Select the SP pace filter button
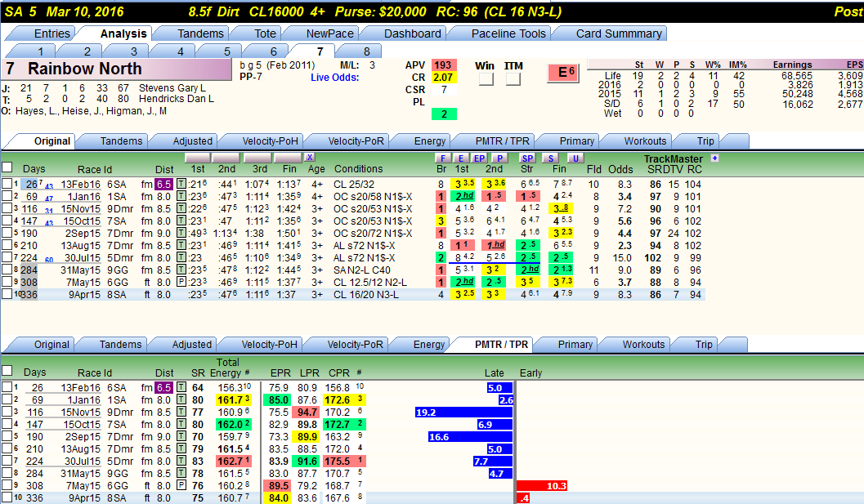 pyautogui.click(x=527, y=158)
